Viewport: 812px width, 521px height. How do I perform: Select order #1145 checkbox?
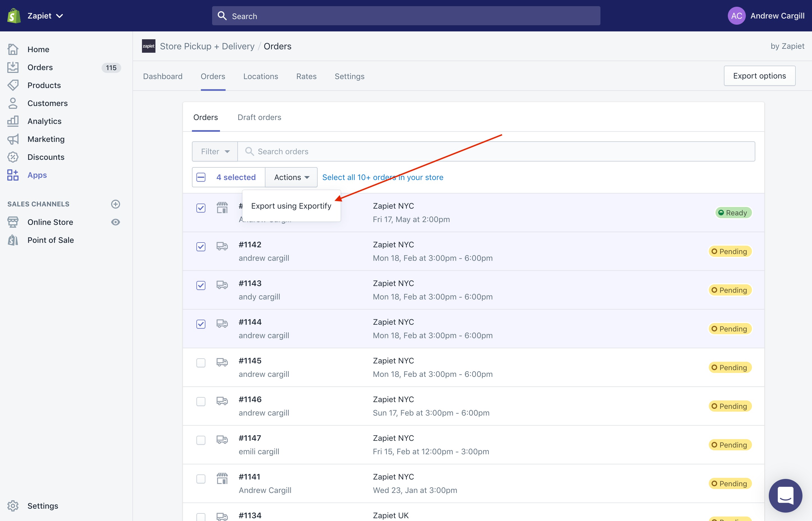click(x=201, y=363)
